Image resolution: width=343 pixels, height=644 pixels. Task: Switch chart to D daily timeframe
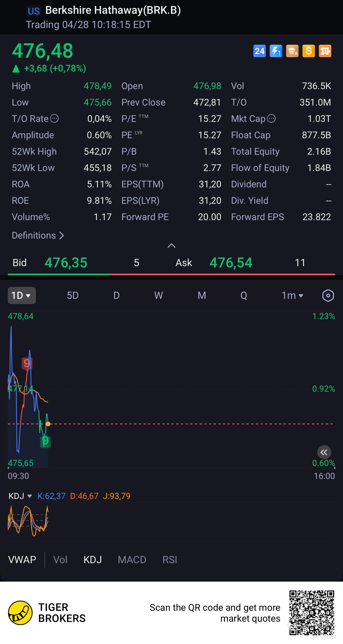click(116, 295)
